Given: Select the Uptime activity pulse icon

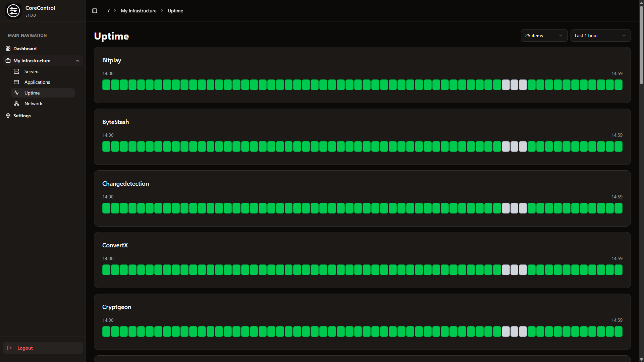Looking at the screenshot, I should (x=17, y=93).
